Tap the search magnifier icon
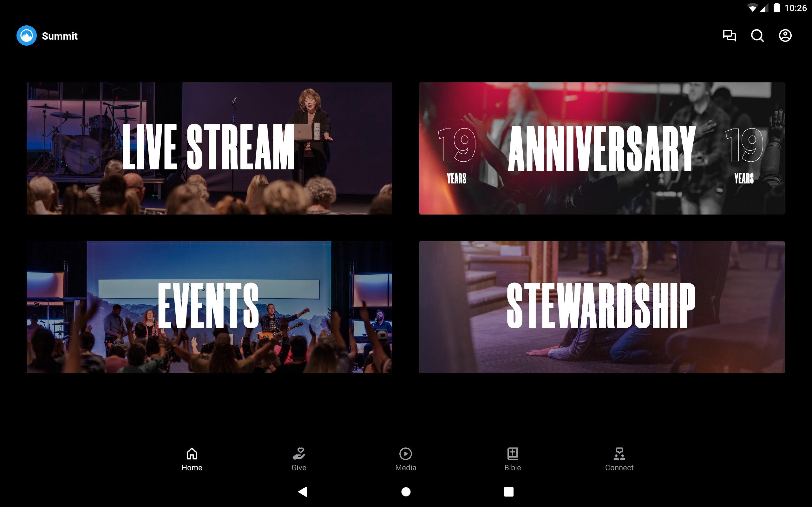Screen dimensions: 812x507 pyautogui.click(x=757, y=35)
